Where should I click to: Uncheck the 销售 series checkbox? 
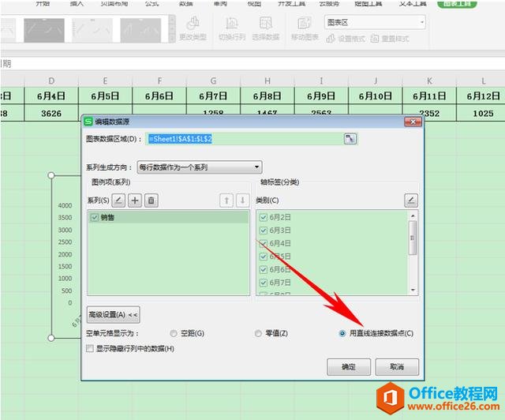[x=95, y=217]
